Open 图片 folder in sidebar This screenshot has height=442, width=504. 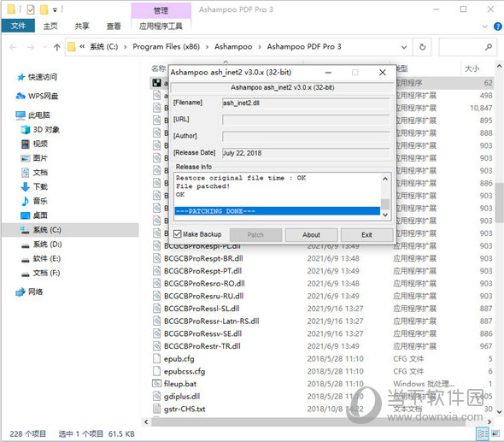[40, 158]
